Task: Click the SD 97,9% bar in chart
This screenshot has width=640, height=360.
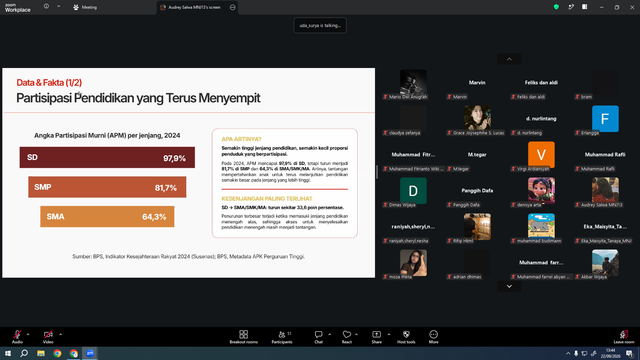Action: pos(107,158)
